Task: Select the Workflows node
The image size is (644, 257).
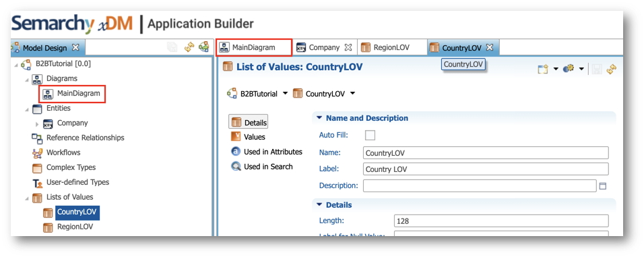Action: point(63,152)
